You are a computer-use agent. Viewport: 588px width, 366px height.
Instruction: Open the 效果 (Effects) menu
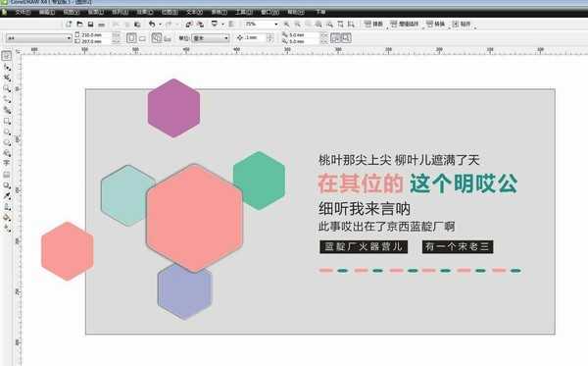click(x=145, y=12)
